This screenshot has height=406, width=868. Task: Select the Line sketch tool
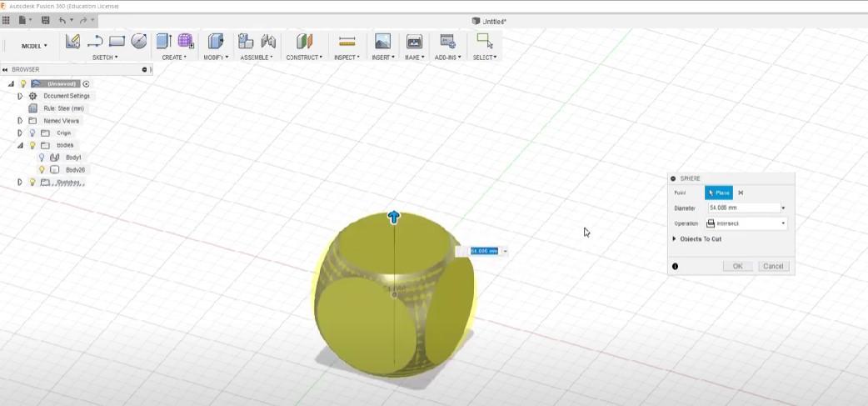(x=95, y=42)
